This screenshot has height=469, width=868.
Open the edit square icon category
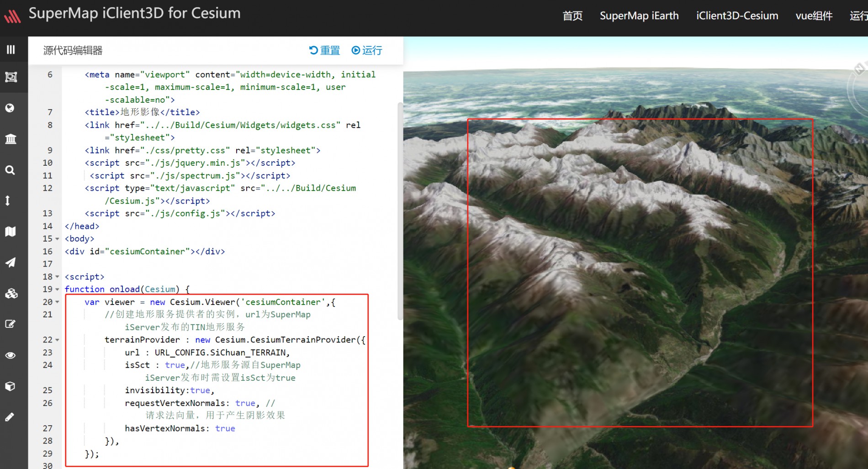pyautogui.click(x=10, y=324)
